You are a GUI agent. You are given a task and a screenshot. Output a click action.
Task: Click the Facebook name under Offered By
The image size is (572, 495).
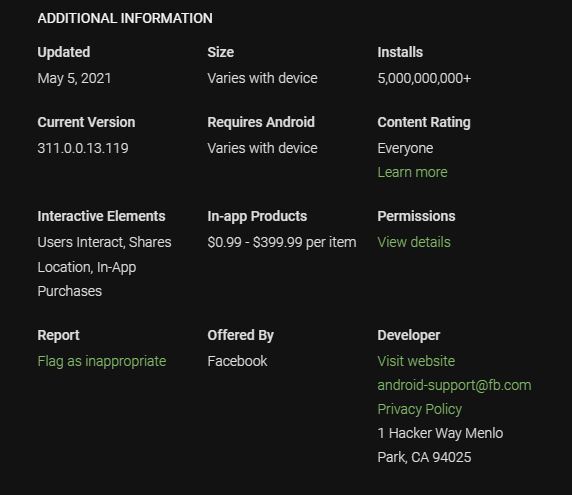(x=237, y=361)
